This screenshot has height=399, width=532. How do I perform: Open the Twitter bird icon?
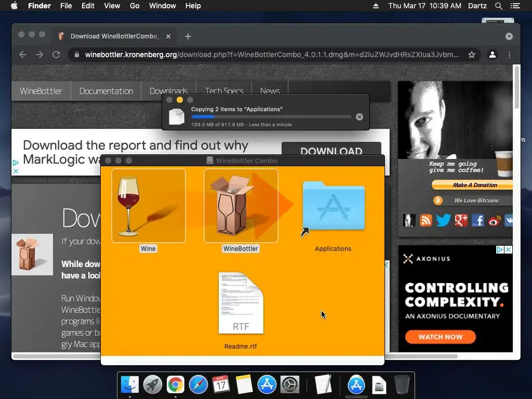click(443, 220)
